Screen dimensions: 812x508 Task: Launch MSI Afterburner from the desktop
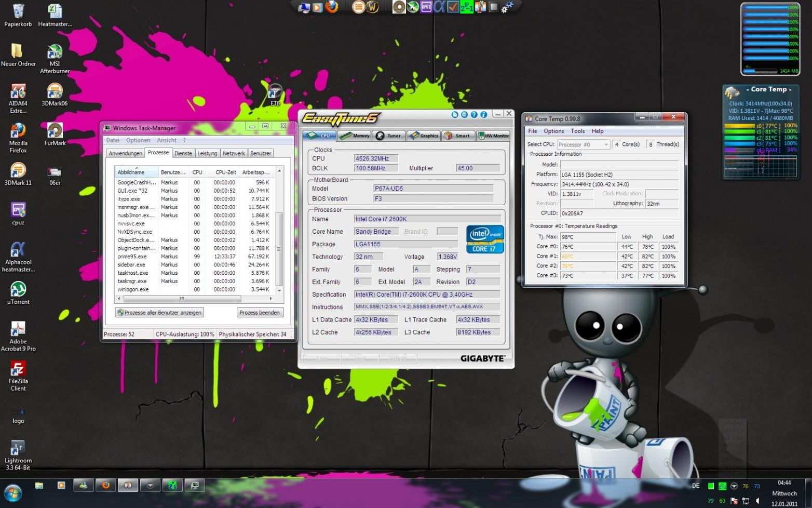tap(55, 59)
